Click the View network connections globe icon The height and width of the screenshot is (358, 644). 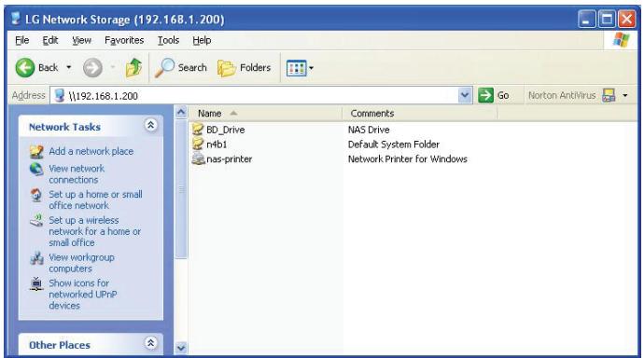pyautogui.click(x=36, y=169)
